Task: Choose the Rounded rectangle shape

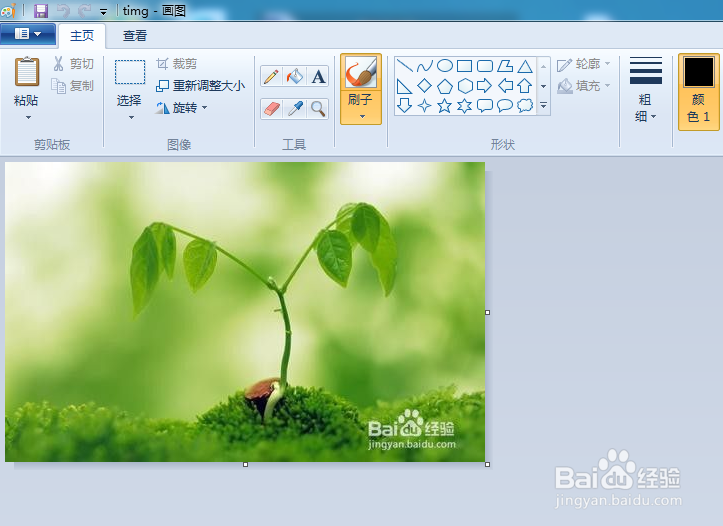Action: [x=485, y=66]
